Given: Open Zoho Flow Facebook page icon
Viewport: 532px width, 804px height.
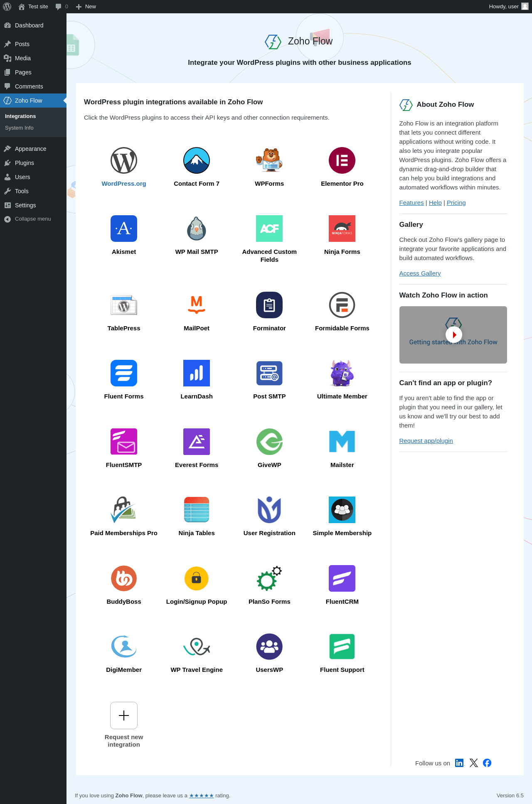Looking at the screenshot, I should click(x=487, y=763).
